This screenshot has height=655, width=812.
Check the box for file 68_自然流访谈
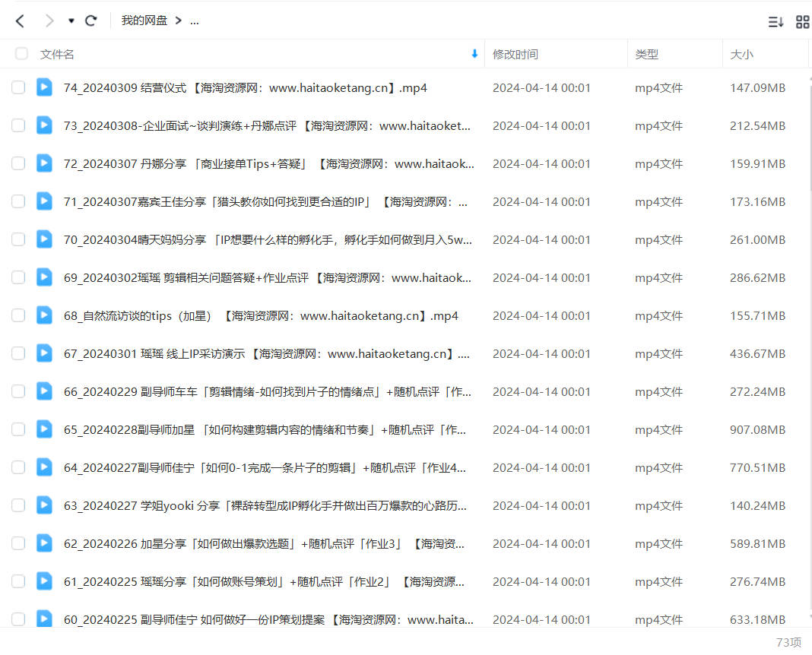pyautogui.click(x=18, y=315)
